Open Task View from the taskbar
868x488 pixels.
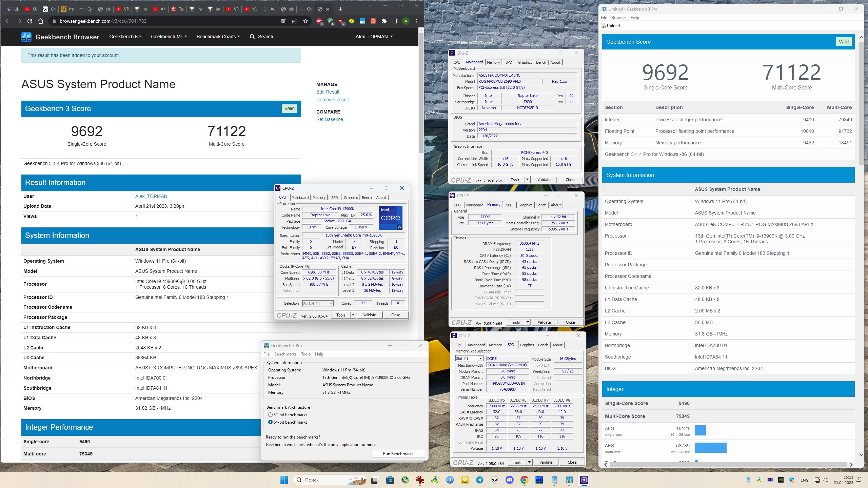374,480
